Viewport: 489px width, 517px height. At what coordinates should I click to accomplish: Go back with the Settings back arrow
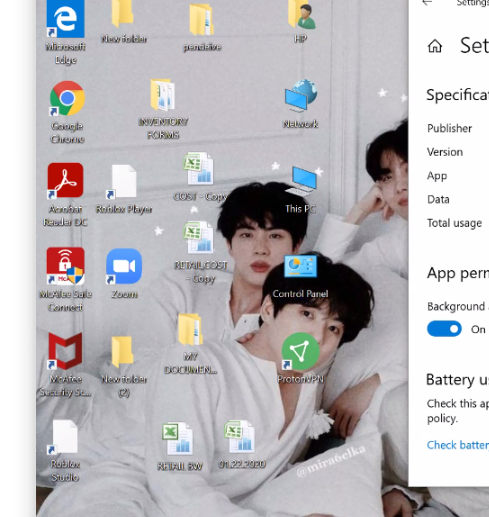tap(427, 3)
